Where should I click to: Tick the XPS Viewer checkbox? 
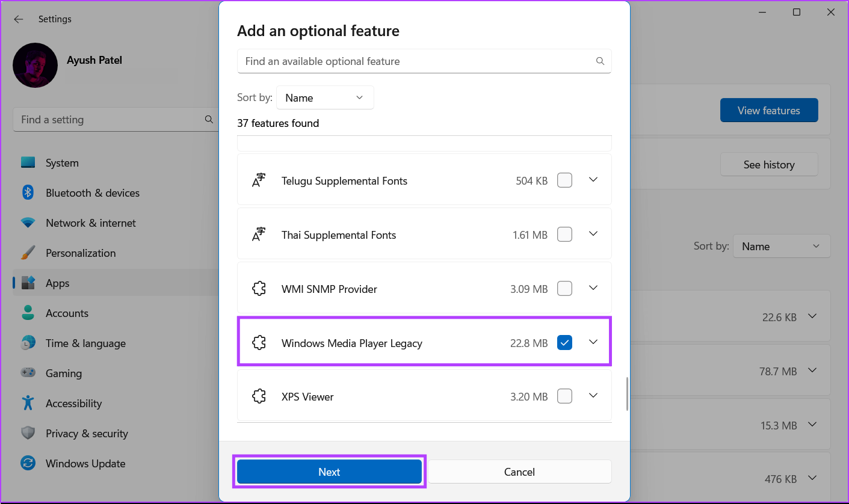[564, 396]
